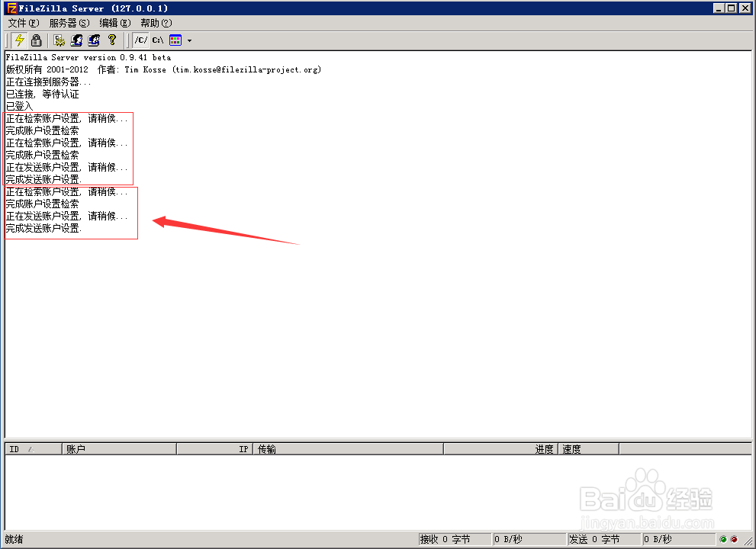Click the yellow question mark help icon
This screenshot has width=756, height=549.
(112, 40)
